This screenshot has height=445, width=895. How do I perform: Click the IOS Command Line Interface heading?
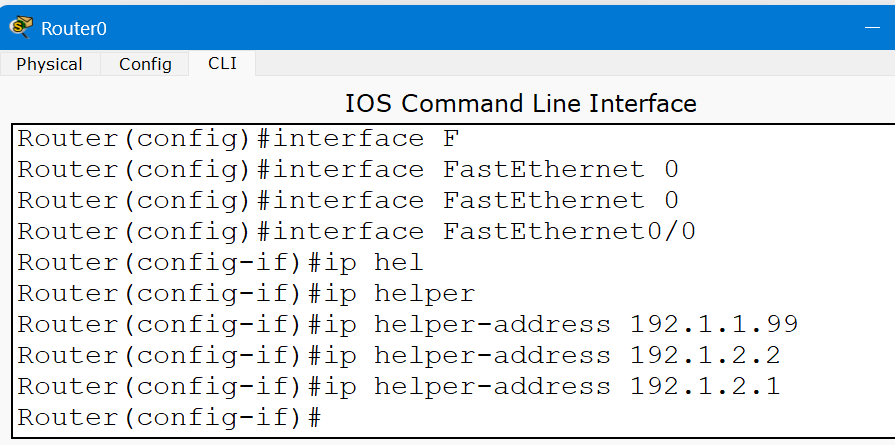click(x=520, y=103)
